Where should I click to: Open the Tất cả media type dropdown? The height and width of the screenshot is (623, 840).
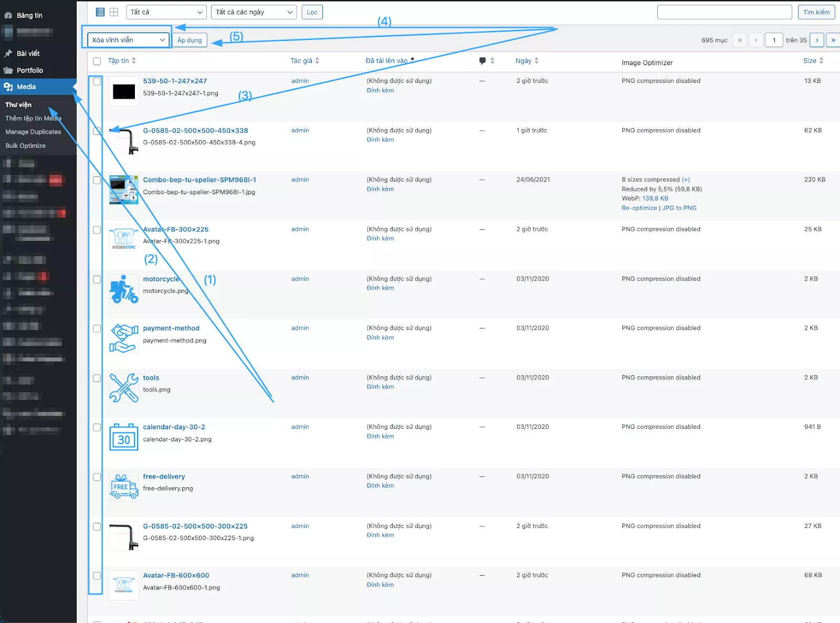(x=166, y=12)
